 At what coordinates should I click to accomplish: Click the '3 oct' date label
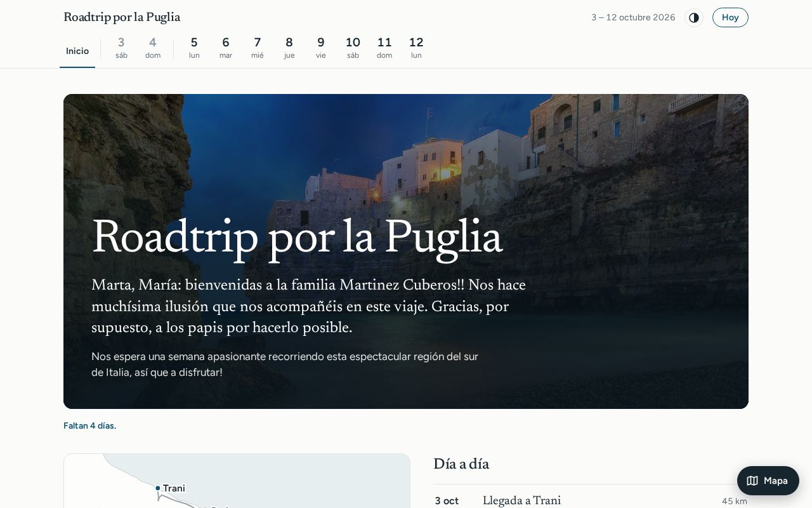(x=447, y=501)
